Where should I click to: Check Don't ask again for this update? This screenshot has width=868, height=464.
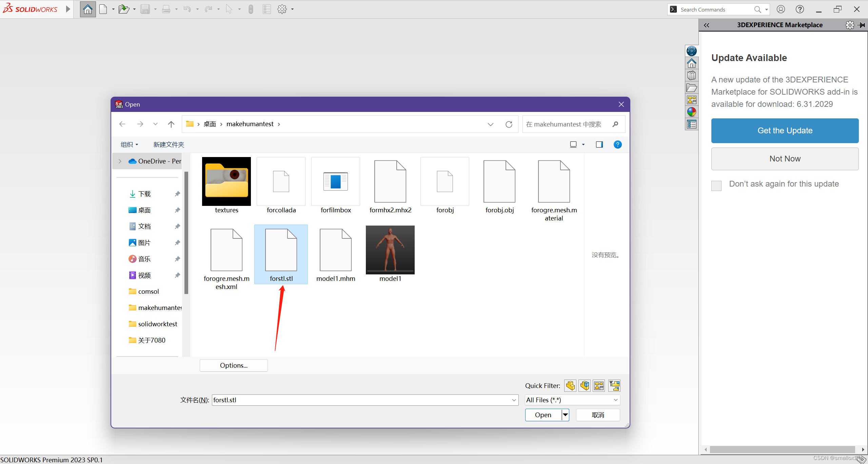(x=716, y=186)
